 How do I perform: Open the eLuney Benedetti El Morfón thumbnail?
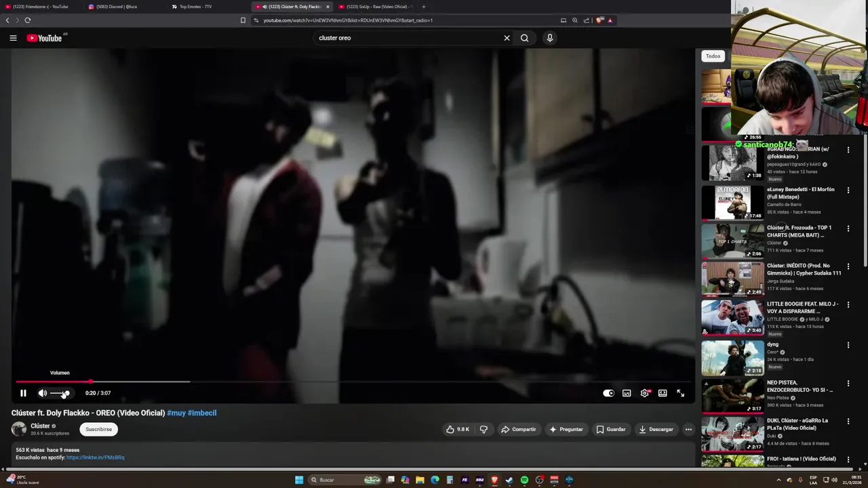732,202
